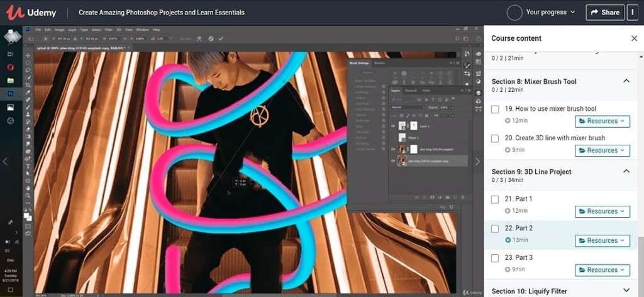Check off lecture 21 Part 1

pos(495,199)
